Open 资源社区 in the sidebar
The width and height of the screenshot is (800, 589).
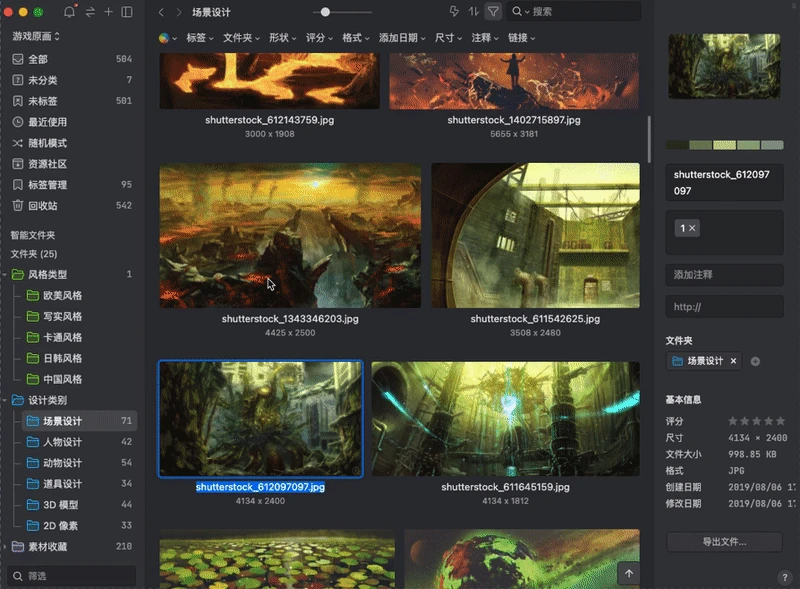(72, 164)
